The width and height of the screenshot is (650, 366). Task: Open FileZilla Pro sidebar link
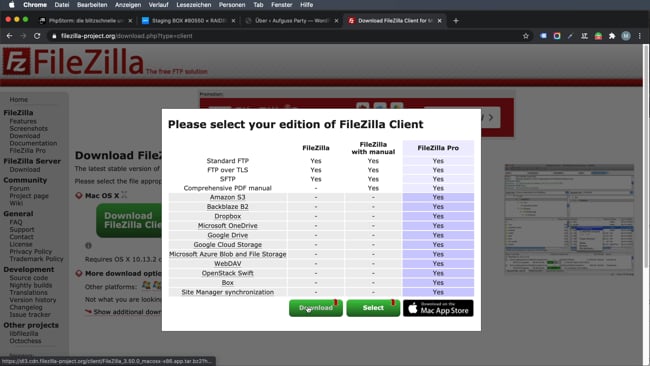[27, 150]
